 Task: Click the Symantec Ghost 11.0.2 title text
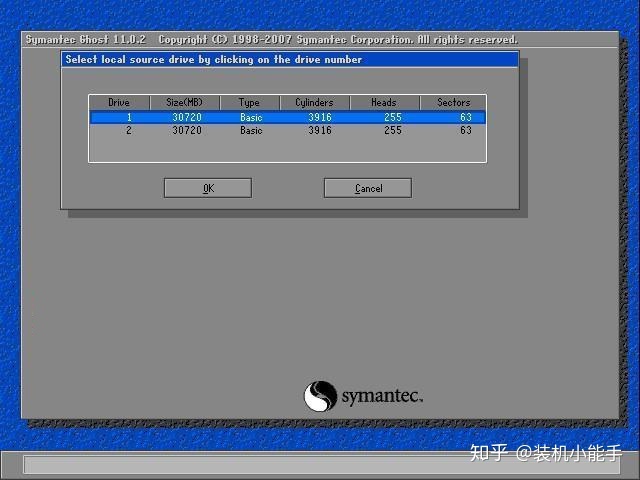(x=86, y=40)
